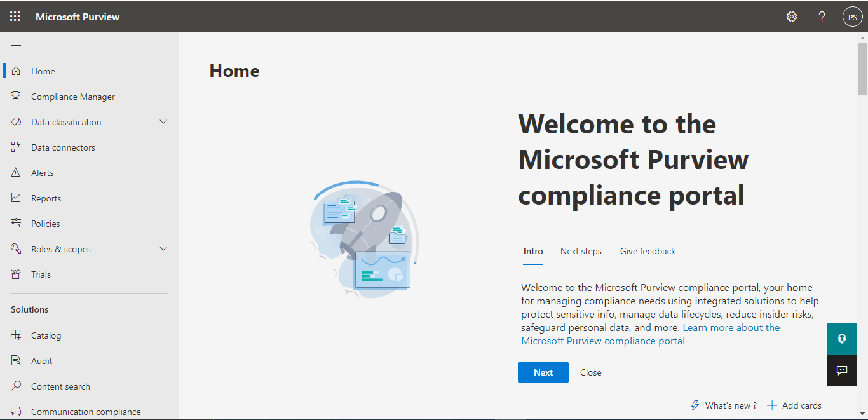This screenshot has height=420, width=868.
Task: Click the Communication compliance icon
Action: point(17,412)
